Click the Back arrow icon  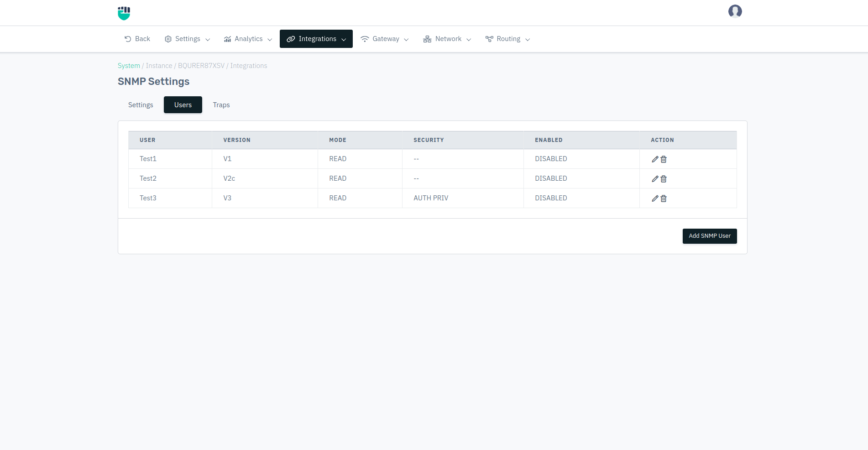click(x=128, y=39)
